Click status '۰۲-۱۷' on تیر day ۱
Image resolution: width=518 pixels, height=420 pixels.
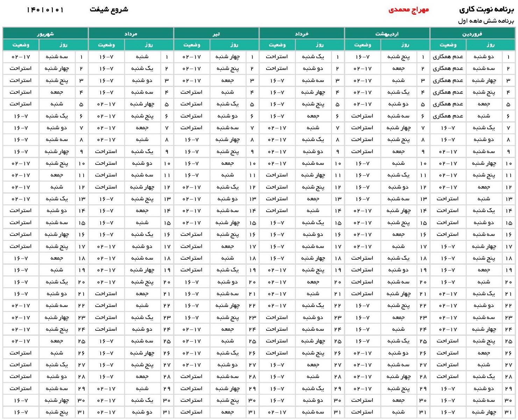(x=192, y=57)
